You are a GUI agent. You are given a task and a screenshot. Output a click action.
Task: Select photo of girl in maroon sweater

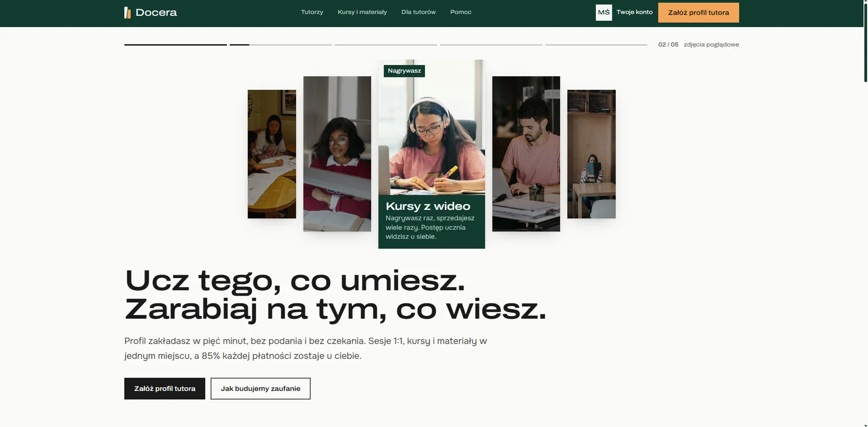pos(337,154)
